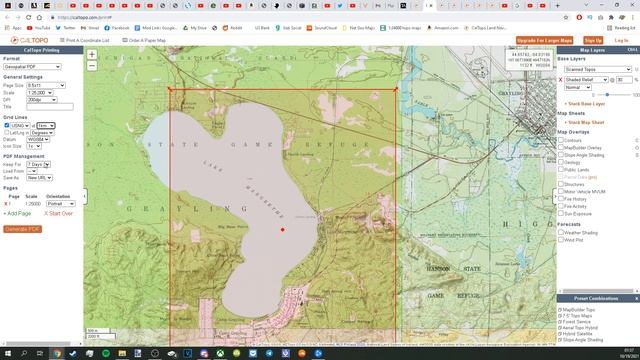Image resolution: width=640 pixels, height=360 pixels.
Task: Click the browser address bar
Action: [x=306, y=18]
